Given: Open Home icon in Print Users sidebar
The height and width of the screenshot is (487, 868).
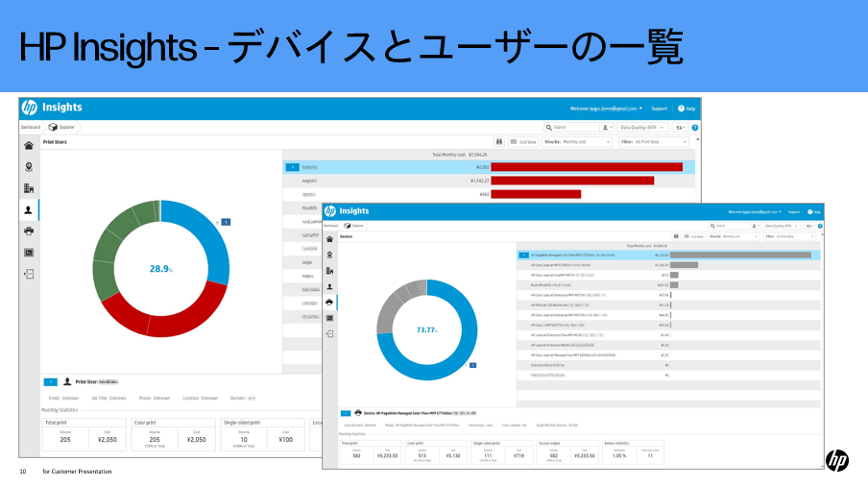Looking at the screenshot, I should point(29,146).
